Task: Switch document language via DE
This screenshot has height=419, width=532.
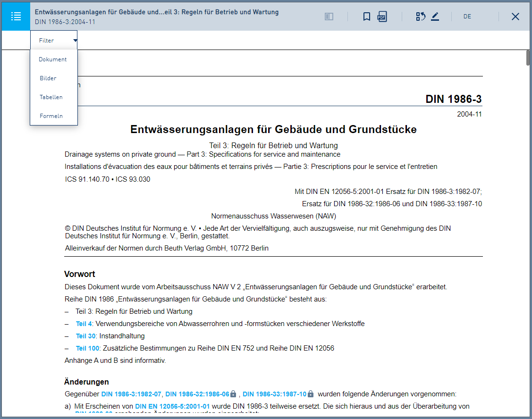Action: click(467, 17)
